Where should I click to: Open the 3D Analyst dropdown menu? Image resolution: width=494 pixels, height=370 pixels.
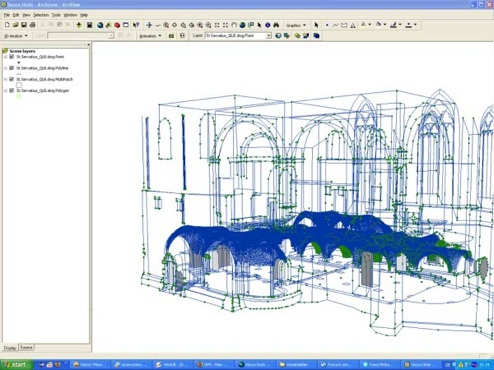(x=15, y=36)
